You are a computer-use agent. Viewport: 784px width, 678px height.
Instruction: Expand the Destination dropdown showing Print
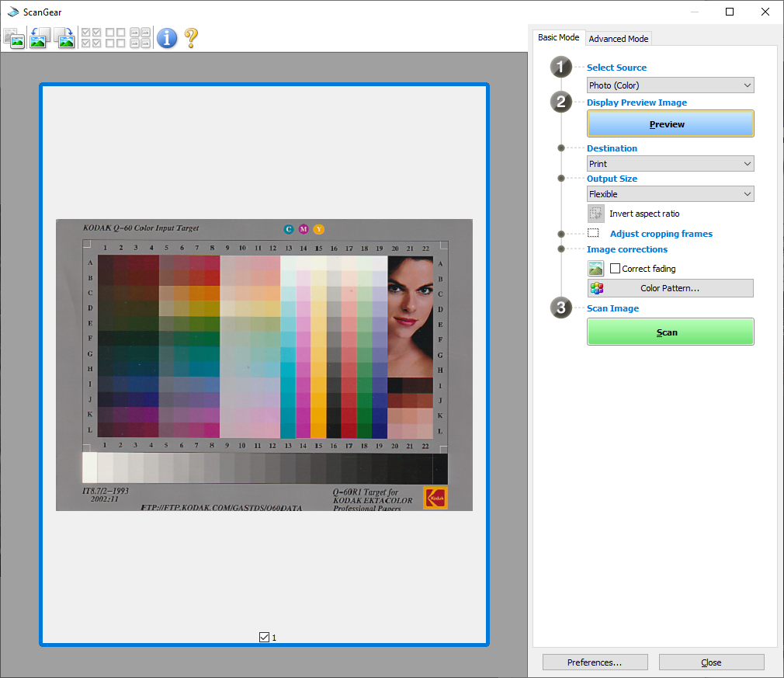click(x=670, y=164)
